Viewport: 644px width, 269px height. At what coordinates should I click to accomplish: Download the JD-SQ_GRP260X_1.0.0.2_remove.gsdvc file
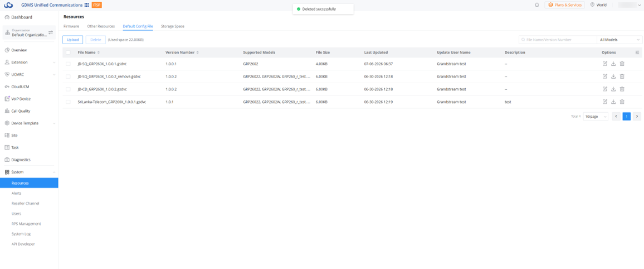tap(613, 76)
